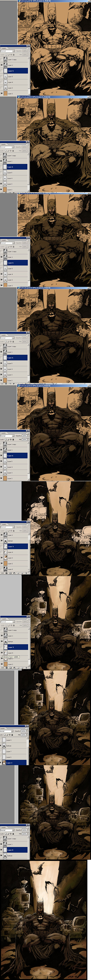91x980 pixels.
Task: Open Opacity slider arrow in tooltip Layers panel
Action: [28, 622]
